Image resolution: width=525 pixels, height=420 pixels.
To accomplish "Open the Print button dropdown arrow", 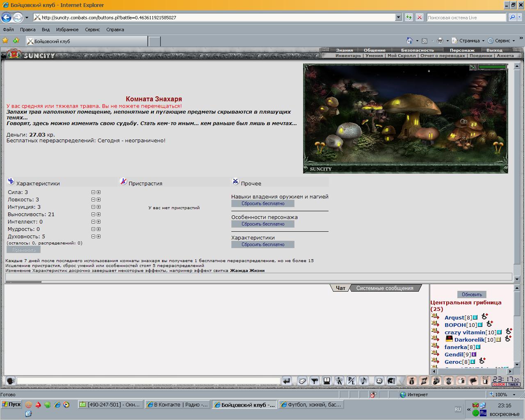I will pyautogui.click(x=448, y=41).
